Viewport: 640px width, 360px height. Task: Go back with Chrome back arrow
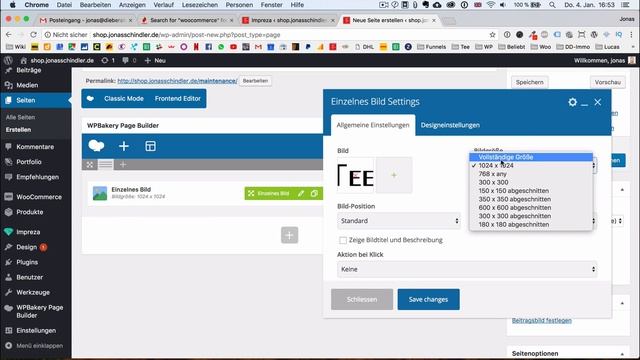[9, 35]
